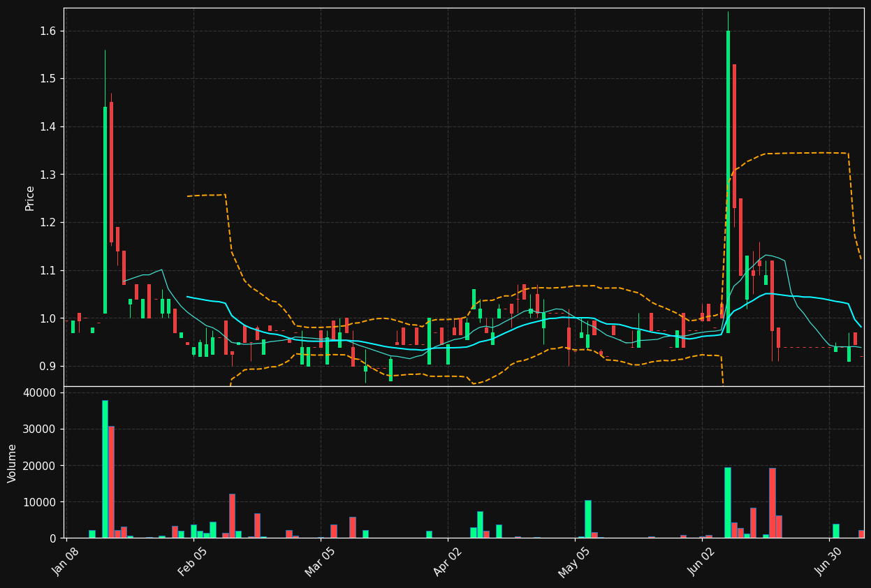Select the tallest green candle reaching 1.6
This screenshot has height=588, width=871.
pyautogui.click(x=728, y=182)
